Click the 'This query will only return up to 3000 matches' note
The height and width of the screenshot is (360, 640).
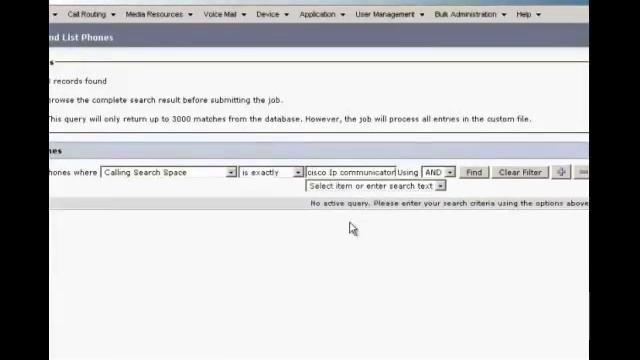click(x=290, y=119)
